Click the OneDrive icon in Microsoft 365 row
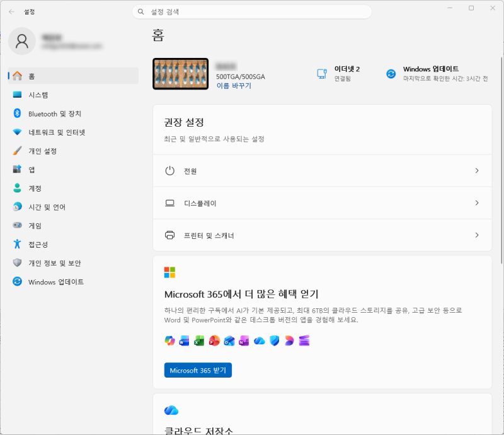The image size is (504, 435). point(259,340)
